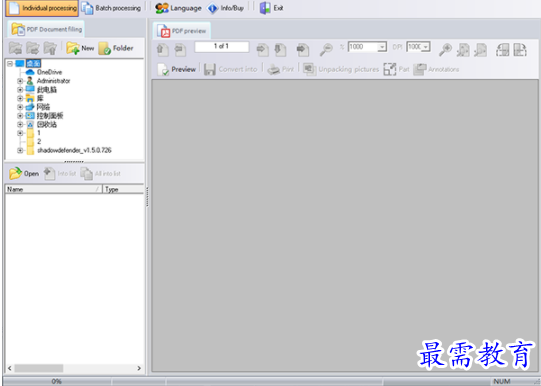Select 控制面板 in the folder tree
Viewport: 541px width, 386px height.
50,116
